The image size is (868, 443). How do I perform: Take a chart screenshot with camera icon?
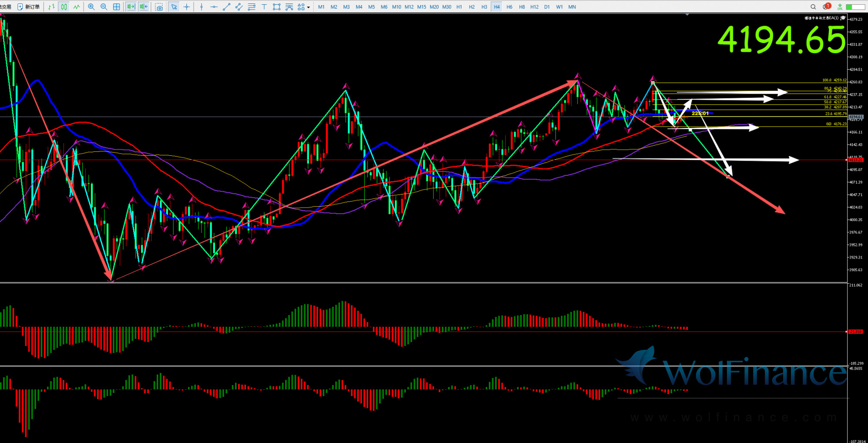[159, 7]
